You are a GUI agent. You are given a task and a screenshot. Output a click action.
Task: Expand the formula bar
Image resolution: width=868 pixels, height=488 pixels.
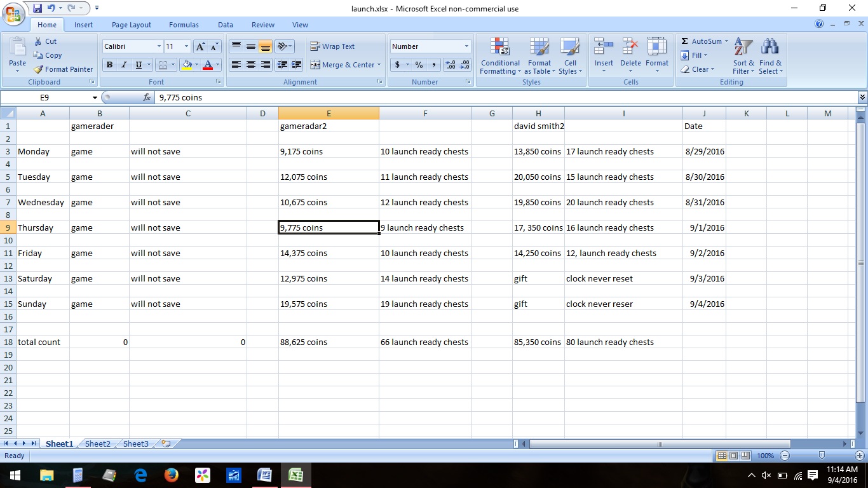[862, 97]
